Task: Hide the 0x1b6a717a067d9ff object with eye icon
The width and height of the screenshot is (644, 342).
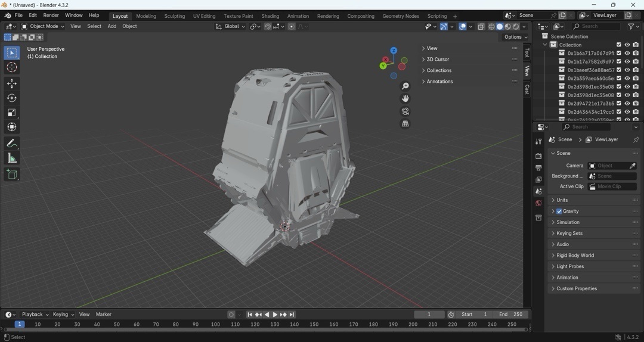Action: tap(627, 53)
